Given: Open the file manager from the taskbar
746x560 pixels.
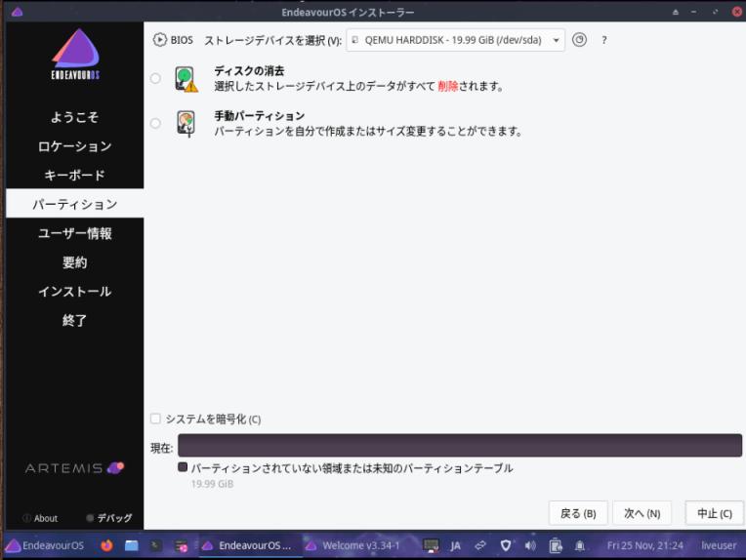Looking at the screenshot, I should tap(131, 545).
